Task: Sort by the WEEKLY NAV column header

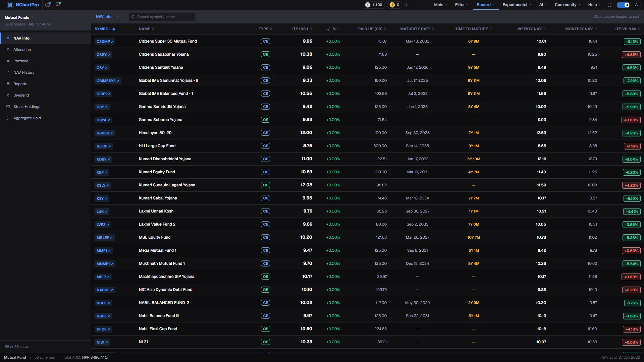Action: [532, 29]
